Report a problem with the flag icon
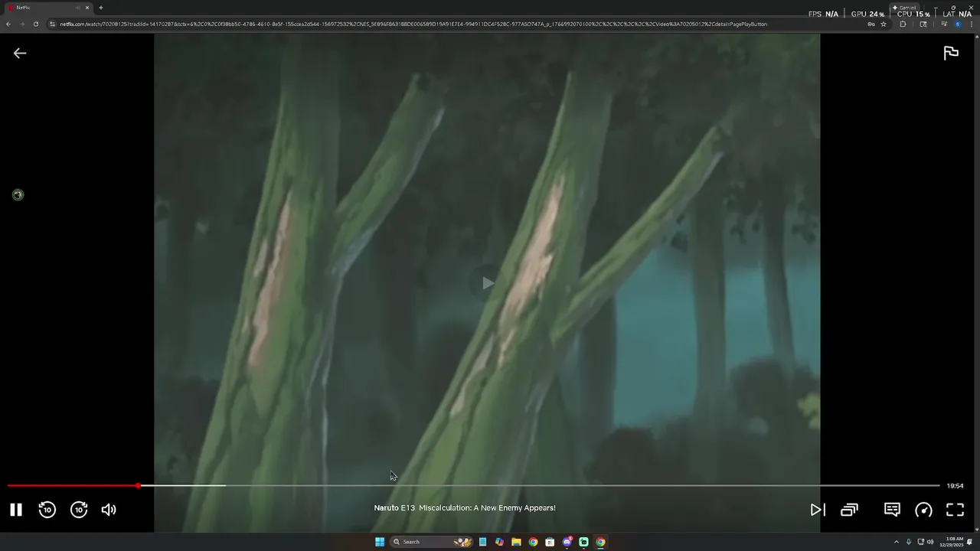This screenshot has width=980, height=551. pyautogui.click(x=951, y=53)
